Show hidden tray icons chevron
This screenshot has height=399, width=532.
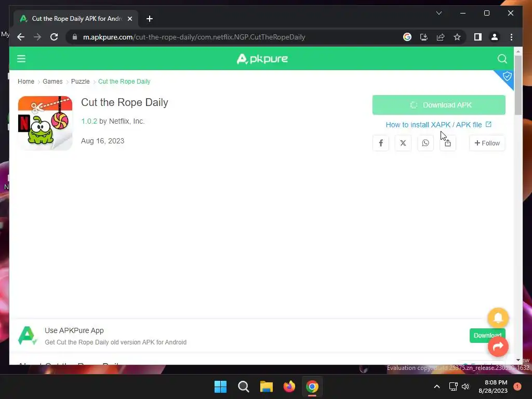pyautogui.click(x=437, y=387)
